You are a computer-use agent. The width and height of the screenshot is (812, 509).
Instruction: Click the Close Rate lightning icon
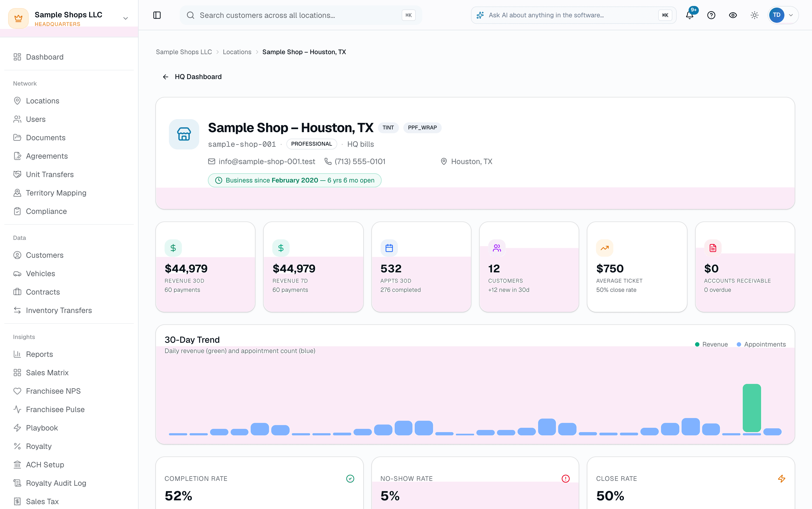(782, 479)
